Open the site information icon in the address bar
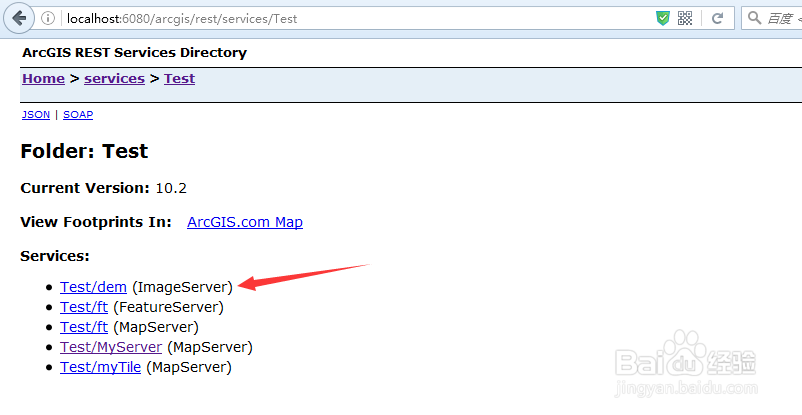This screenshot has width=802, height=415. click(x=48, y=18)
